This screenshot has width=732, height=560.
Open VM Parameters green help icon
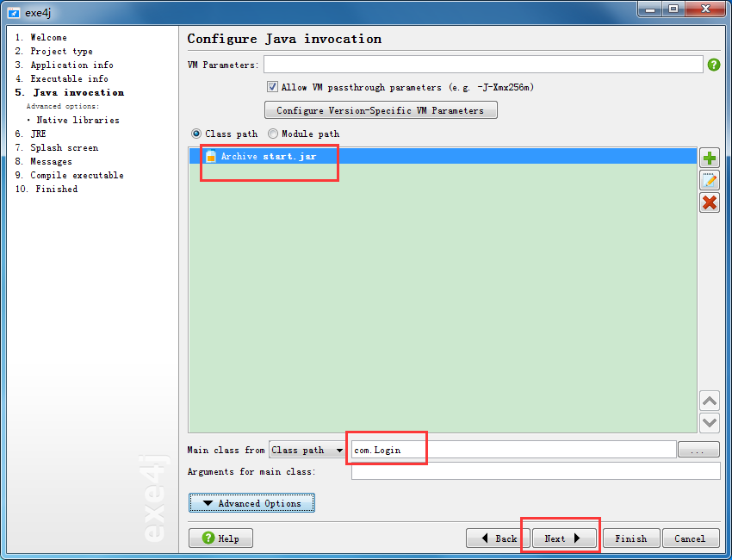tap(714, 65)
